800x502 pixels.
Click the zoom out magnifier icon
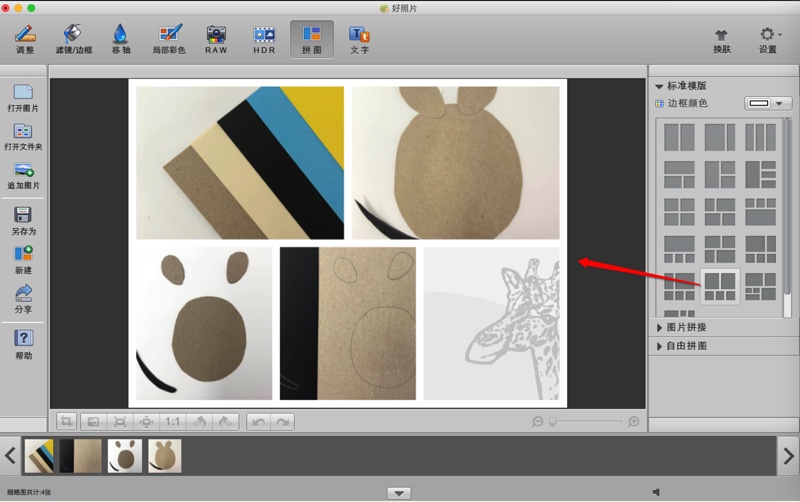[537, 421]
